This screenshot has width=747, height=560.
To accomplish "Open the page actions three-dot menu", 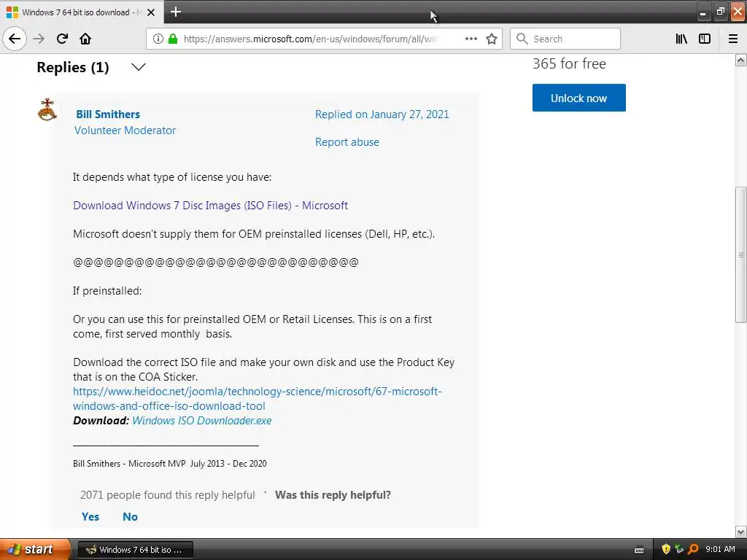I will coord(471,39).
